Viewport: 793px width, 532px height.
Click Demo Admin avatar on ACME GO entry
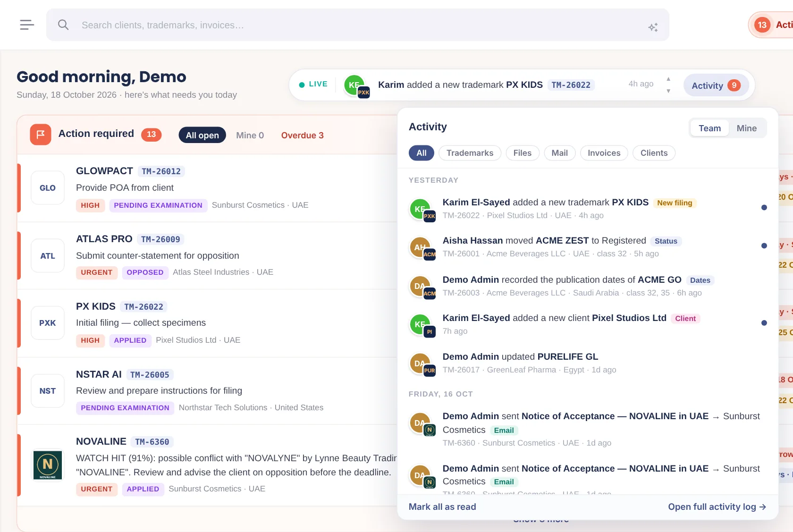click(420, 286)
